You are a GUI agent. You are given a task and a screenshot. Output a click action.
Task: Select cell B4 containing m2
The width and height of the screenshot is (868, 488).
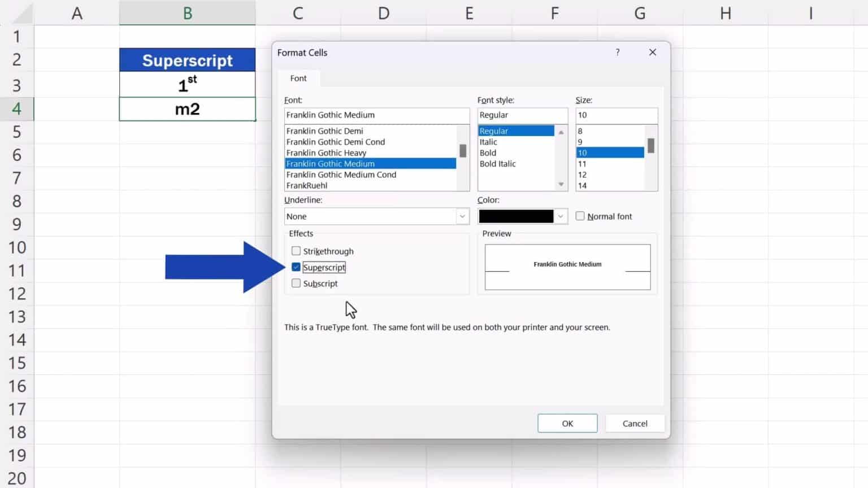(187, 109)
